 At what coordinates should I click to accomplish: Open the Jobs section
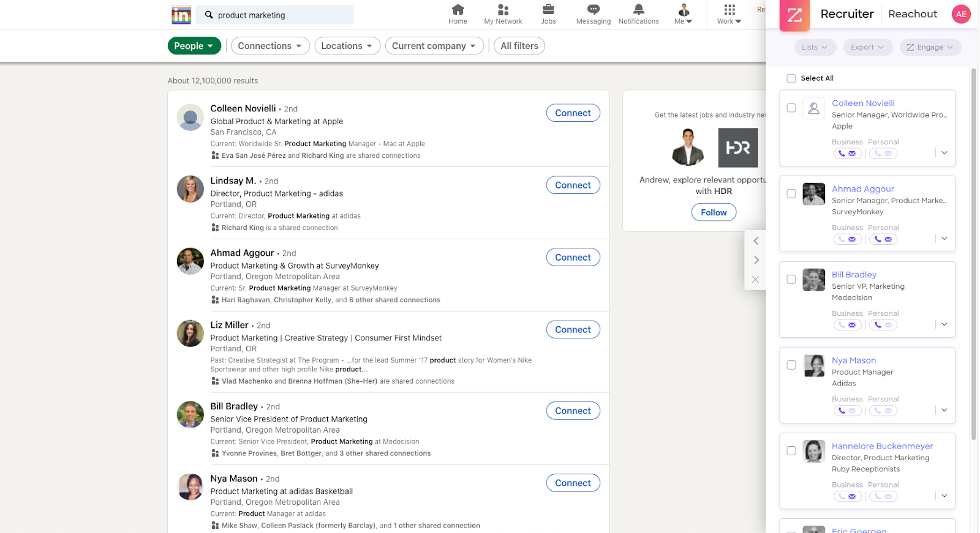pyautogui.click(x=548, y=15)
